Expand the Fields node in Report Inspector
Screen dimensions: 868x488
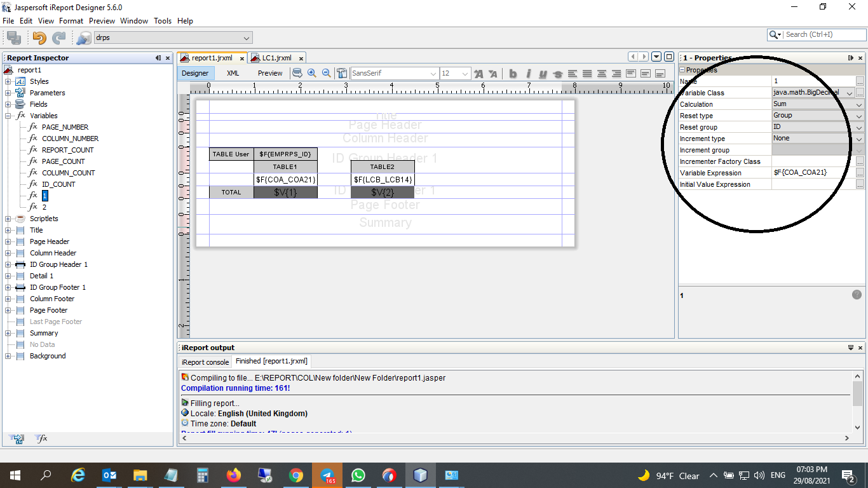tap(8, 104)
